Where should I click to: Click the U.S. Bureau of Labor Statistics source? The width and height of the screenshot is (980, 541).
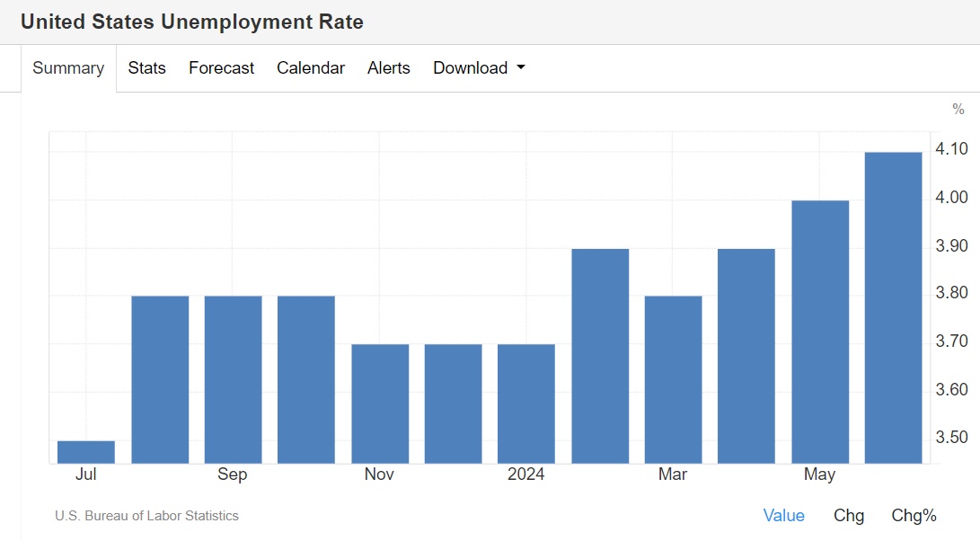point(147,516)
